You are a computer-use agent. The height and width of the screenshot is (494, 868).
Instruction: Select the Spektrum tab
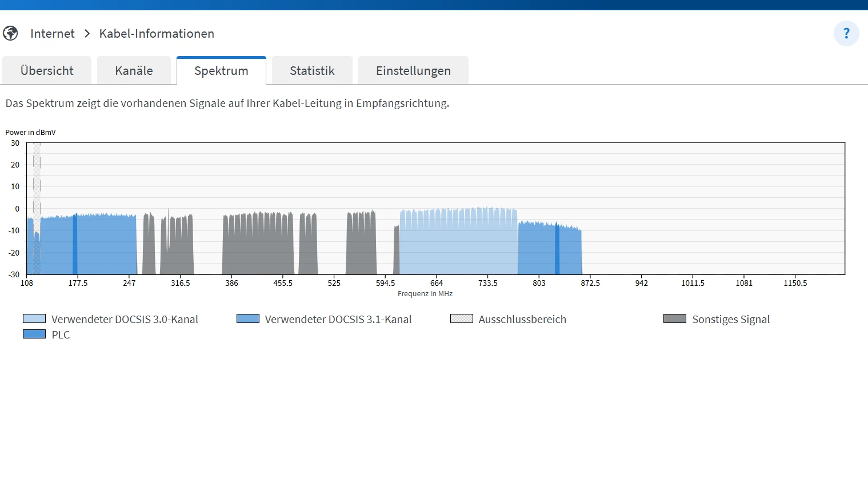click(x=221, y=71)
